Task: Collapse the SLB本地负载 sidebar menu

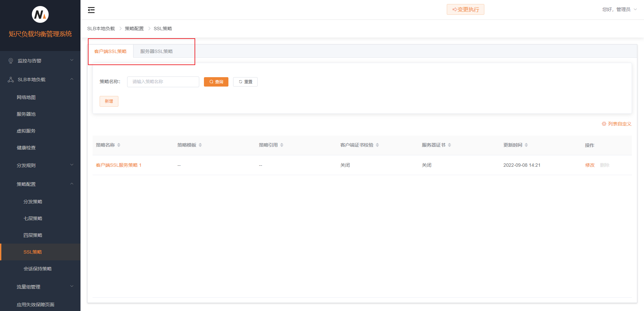Action: 40,80
